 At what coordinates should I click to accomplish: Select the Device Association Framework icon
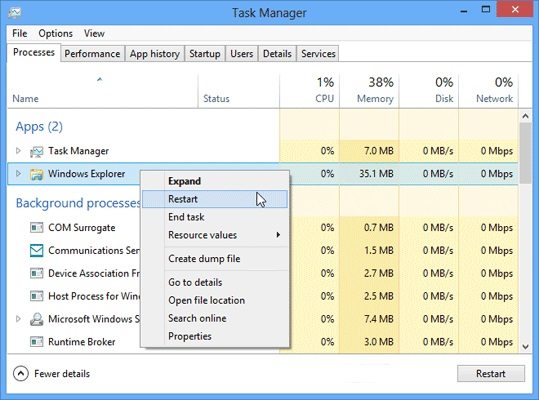(x=36, y=274)
